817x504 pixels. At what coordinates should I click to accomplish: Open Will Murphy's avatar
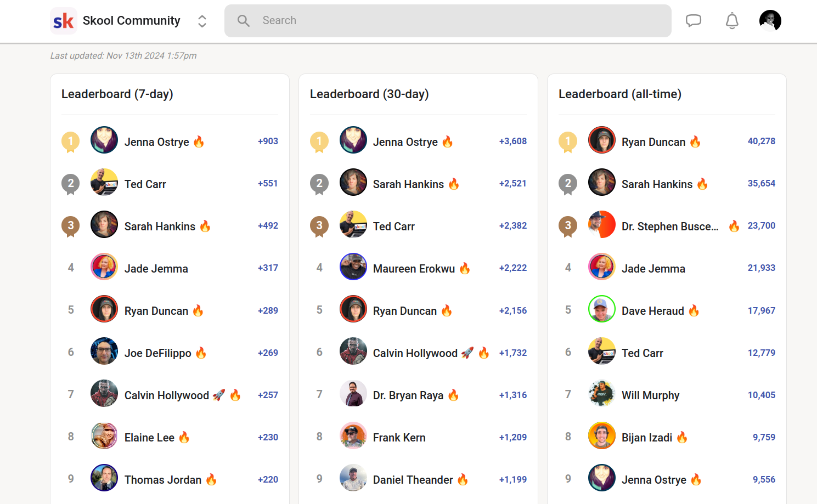(602, 393)
